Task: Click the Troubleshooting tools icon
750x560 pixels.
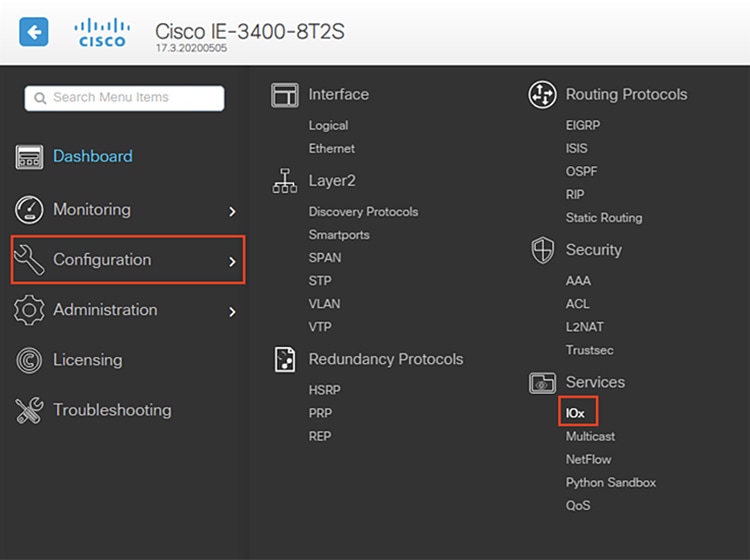Action: [29, 410]
